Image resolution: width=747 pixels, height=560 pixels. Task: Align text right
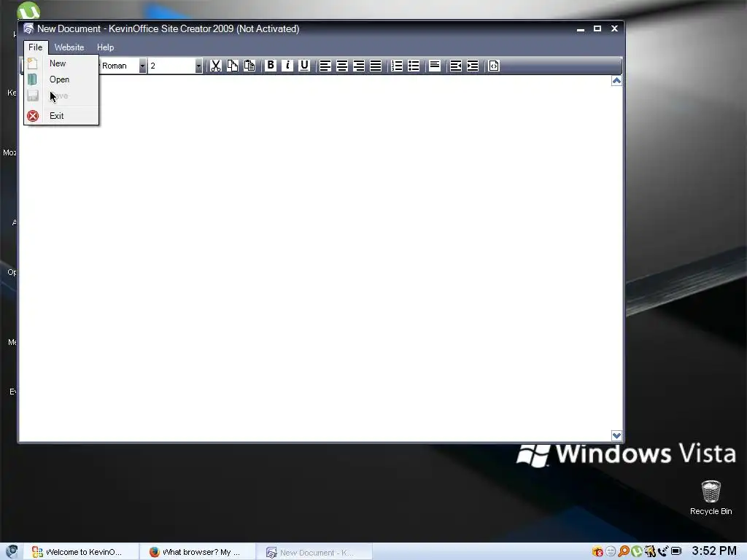point(359,66)
